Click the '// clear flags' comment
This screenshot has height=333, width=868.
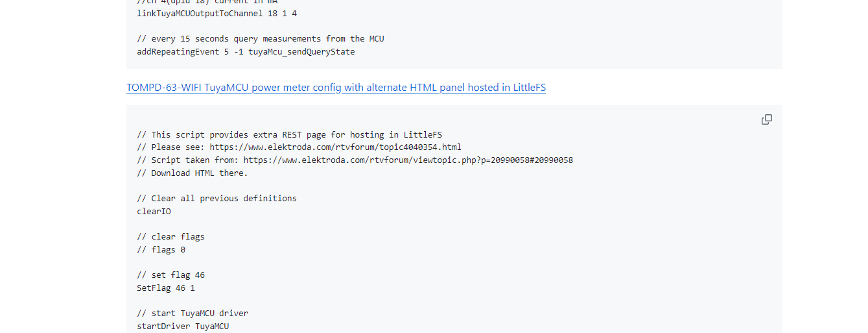(170, 236)
